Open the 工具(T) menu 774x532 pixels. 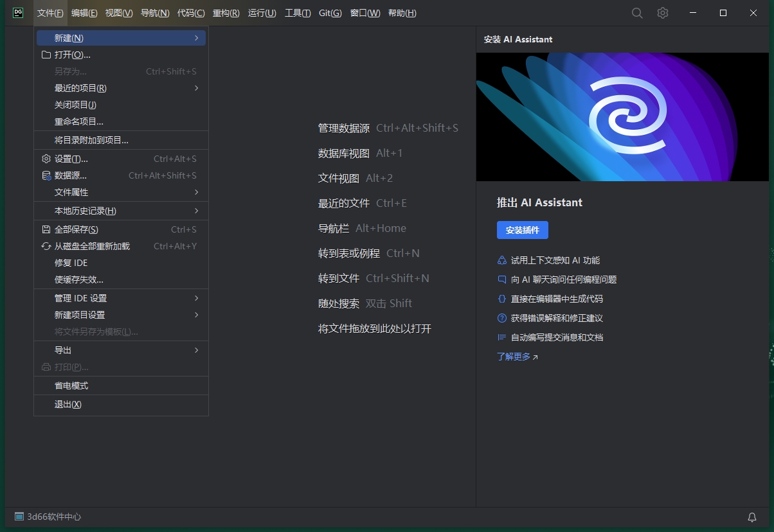(x=298, y=13)
